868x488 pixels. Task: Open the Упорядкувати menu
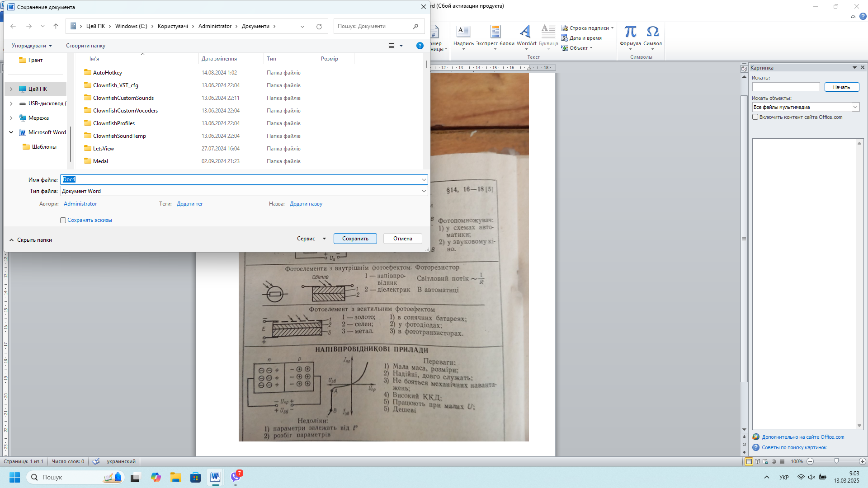(32, 46)
